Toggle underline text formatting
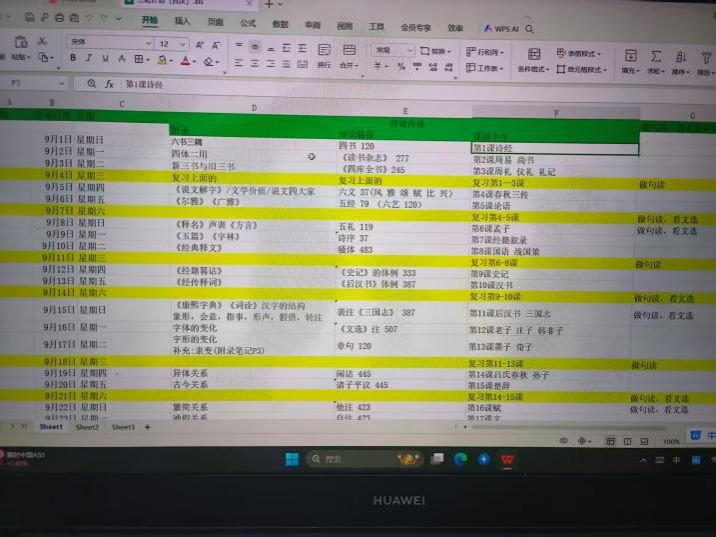 point(103,59)
